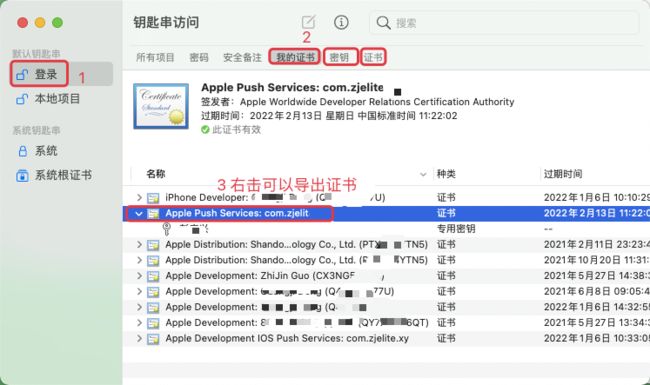Sort list by 种类 column header
650x385 pixels.
tap(446, 174)
